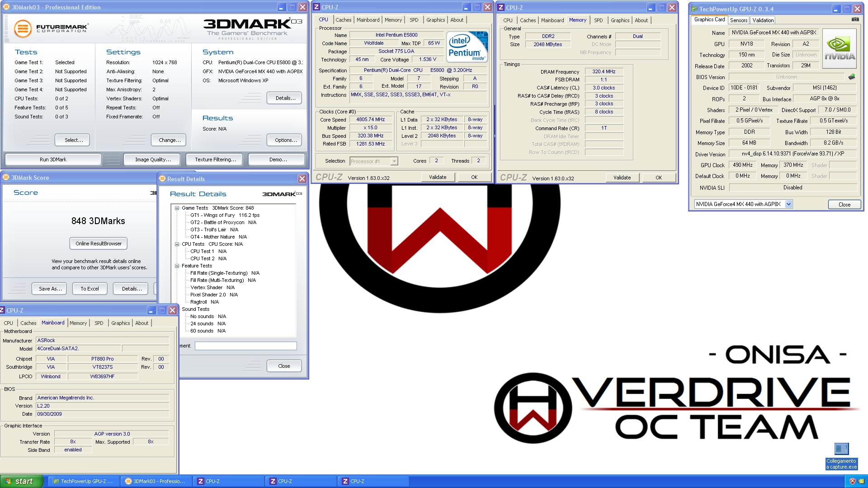Viewport: 868px width, 488px height.
Task: Click the red security shield tray icon
Action: [x=853, y=481]
